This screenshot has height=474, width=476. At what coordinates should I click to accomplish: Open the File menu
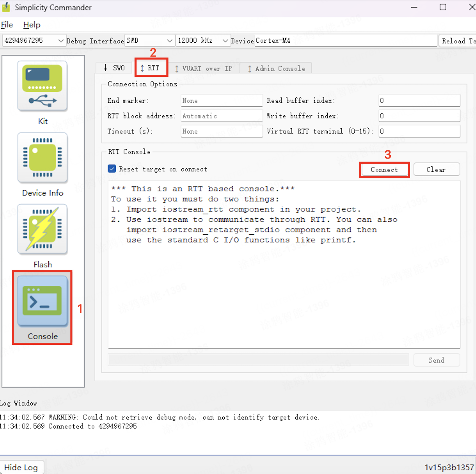[7, 25]
